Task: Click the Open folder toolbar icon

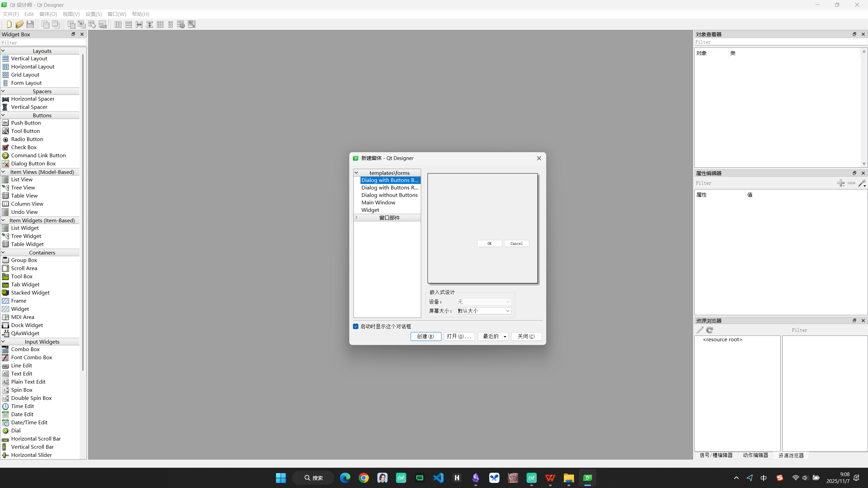Action: tap(20, 24)
